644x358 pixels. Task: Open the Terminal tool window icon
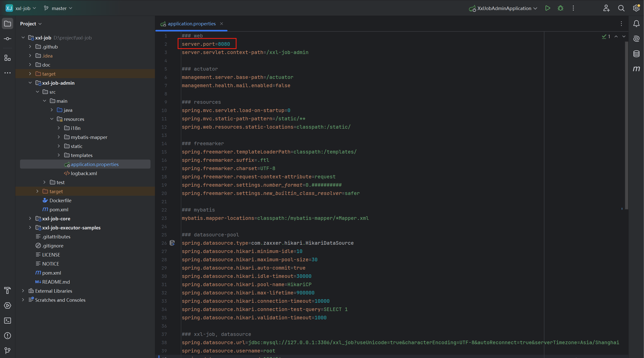pyautogui.click(x=8, y=321)
